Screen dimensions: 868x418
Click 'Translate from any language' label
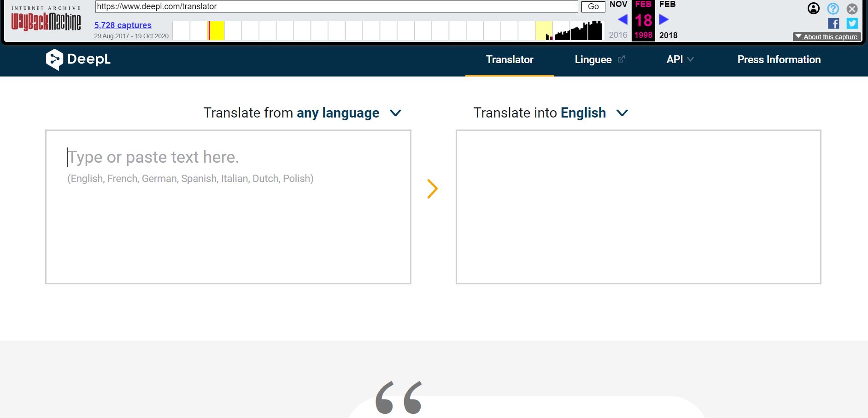(x=291, y=113)
